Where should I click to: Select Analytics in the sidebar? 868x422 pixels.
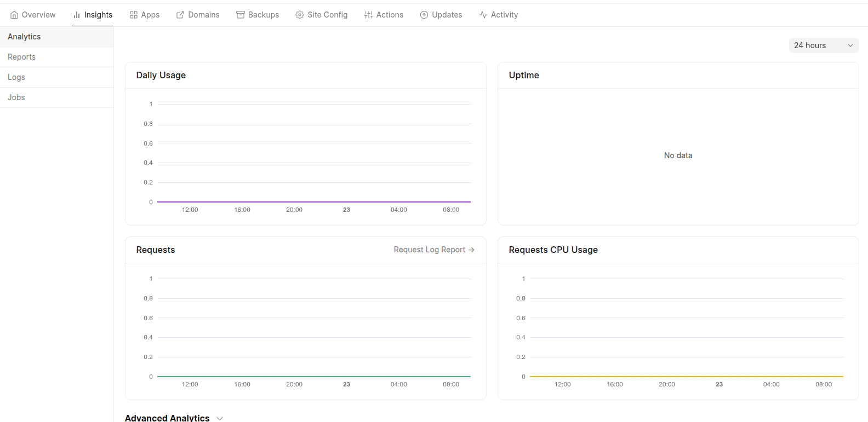click(57, 37)
